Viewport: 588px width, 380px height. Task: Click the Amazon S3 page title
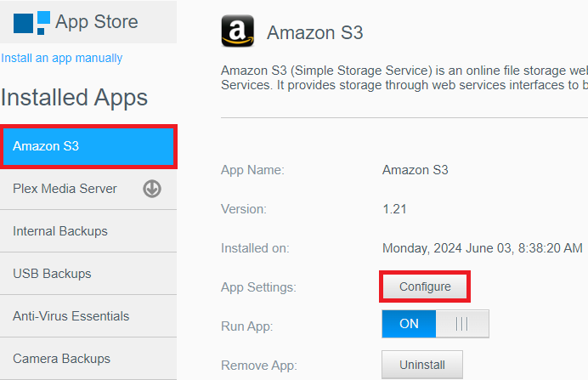coord(314,32)
